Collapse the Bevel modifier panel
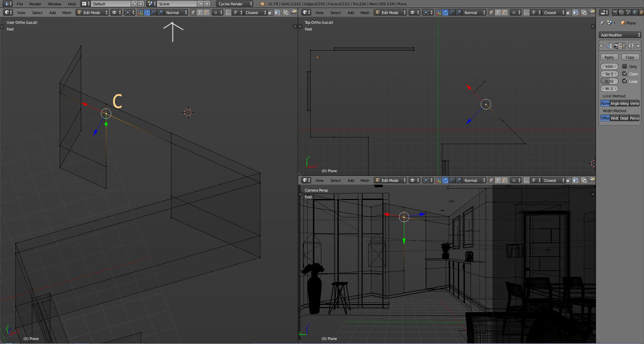 click(x=601, y=46)
